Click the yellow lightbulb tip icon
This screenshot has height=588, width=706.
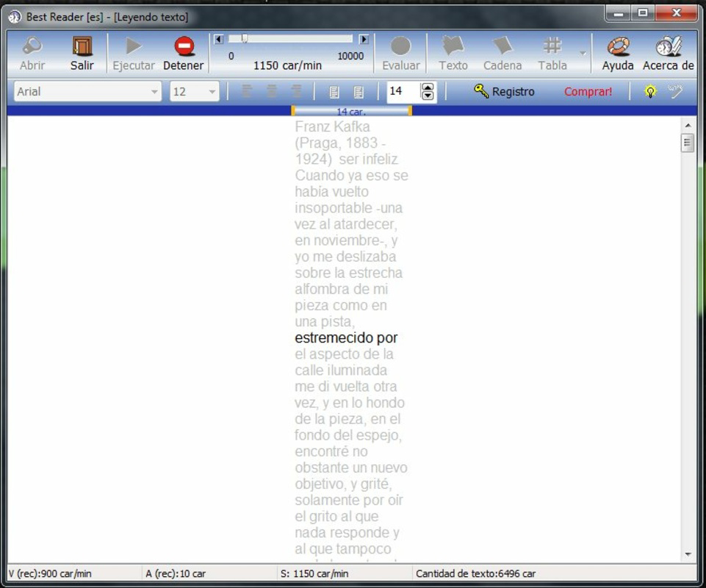click(x=650, y=91)
